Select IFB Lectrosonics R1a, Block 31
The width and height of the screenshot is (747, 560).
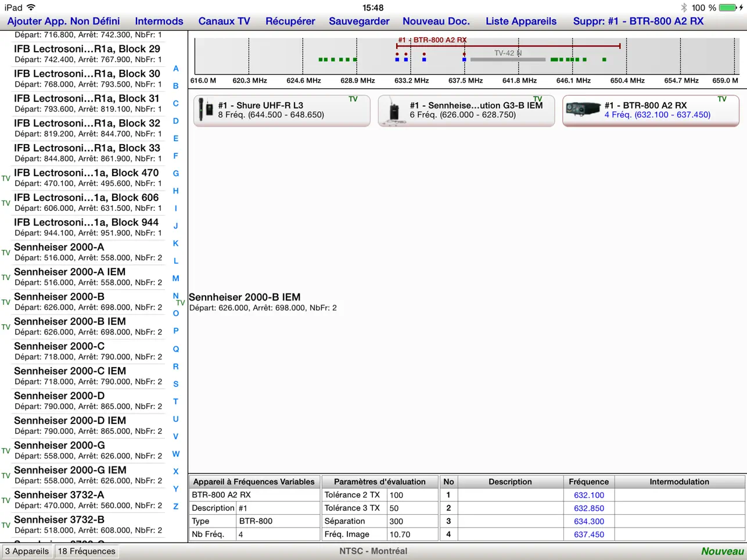(88, 103)
